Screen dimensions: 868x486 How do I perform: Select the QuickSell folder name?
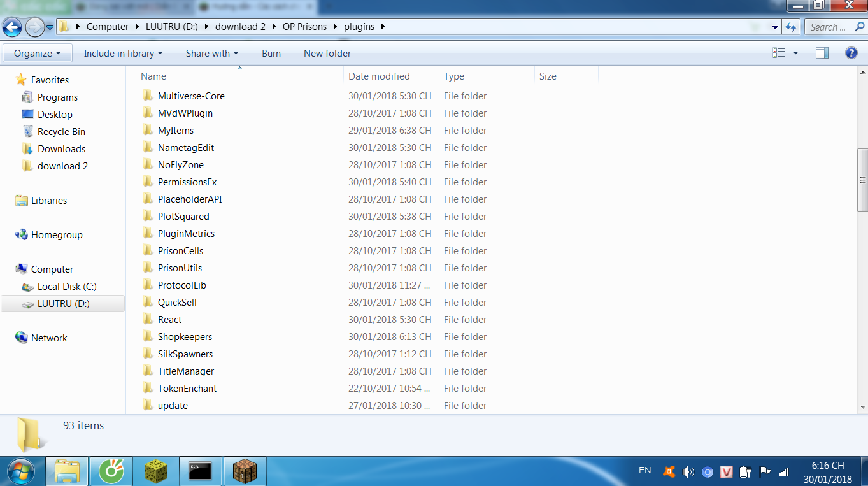(x=177, y=303)
